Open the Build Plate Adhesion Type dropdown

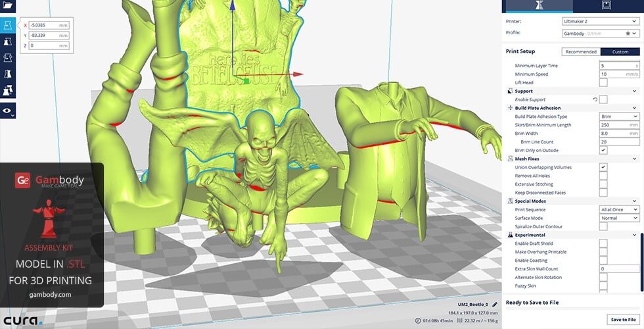click(x=618, y=116)
